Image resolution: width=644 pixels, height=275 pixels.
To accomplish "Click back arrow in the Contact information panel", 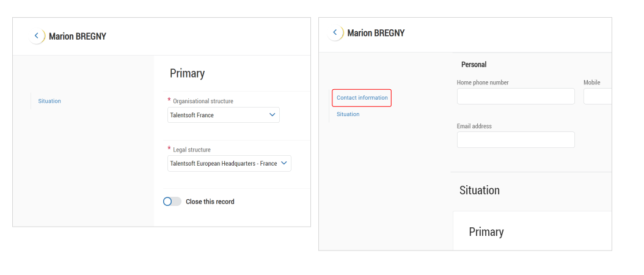I will point(335,32).
